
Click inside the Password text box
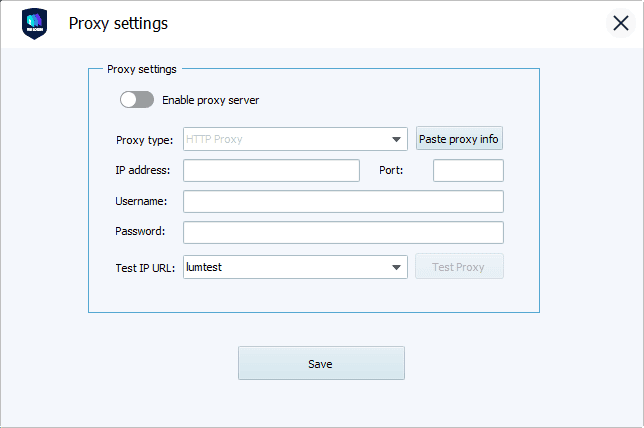tap(343, 232)
